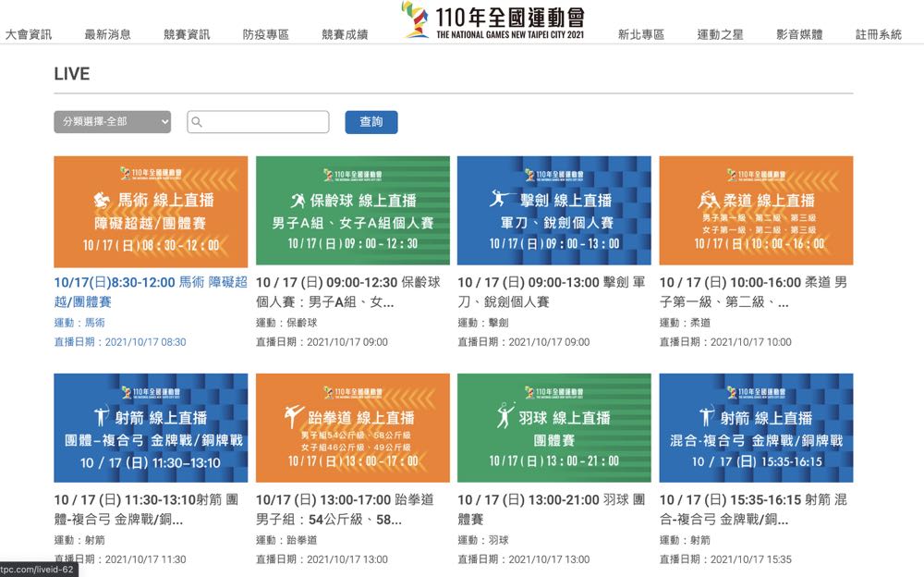Open the 保齡球 線上直播 green thumbnail
This screenshot has width=924, height=577.
(x=352, y=211)
